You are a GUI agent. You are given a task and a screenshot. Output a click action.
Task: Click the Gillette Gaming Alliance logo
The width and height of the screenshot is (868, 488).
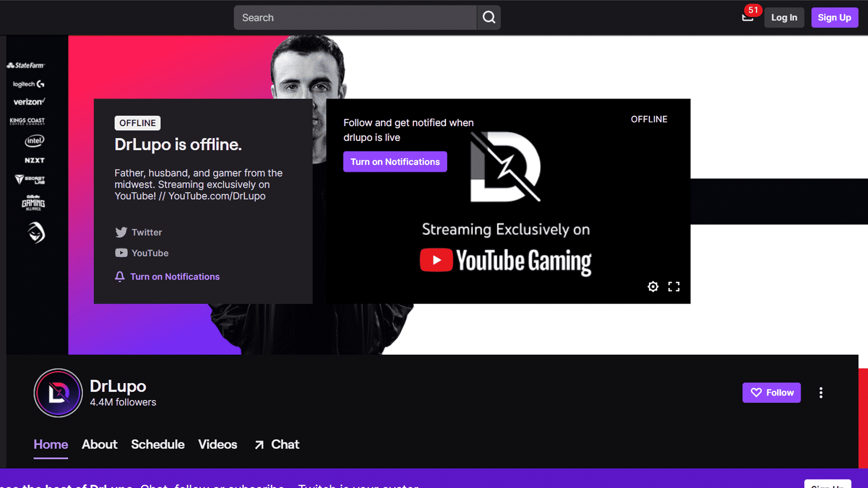(x=33, y=203)
